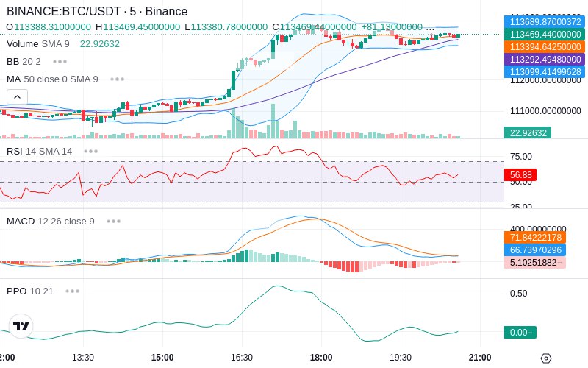Collapse the indicator legend with chevron

[x=17, y=97]
